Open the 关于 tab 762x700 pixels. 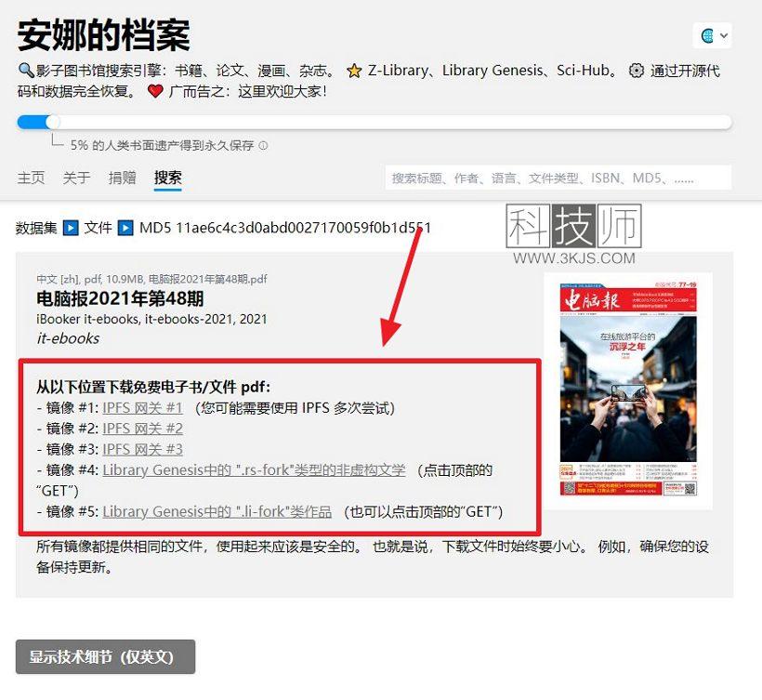tap(77, 178)
